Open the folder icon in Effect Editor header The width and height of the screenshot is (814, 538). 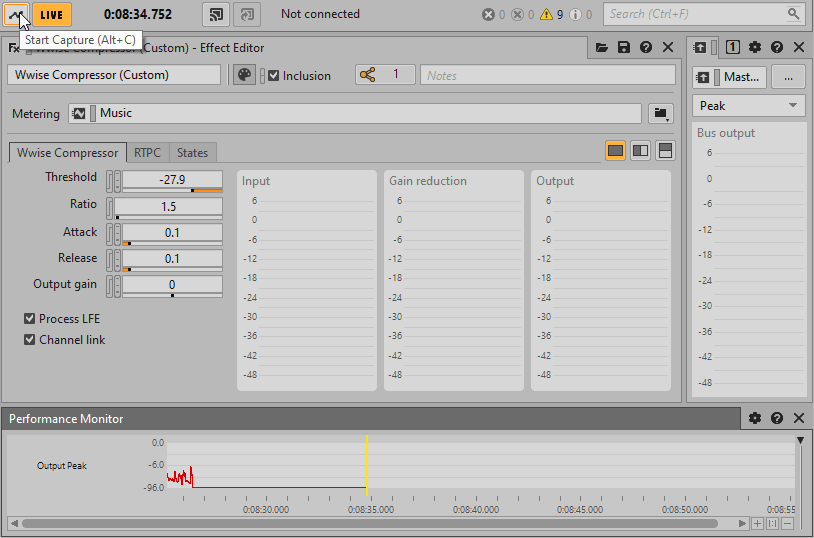coord(602,47)
